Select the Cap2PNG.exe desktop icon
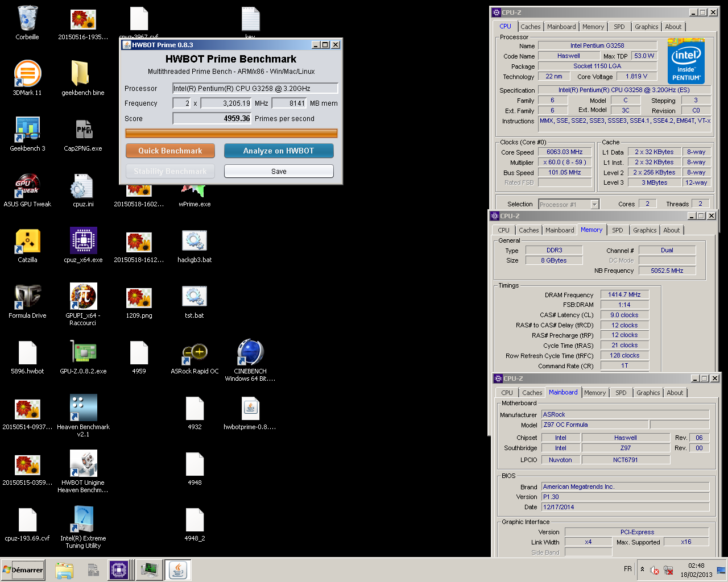 [x=83, y=134]
